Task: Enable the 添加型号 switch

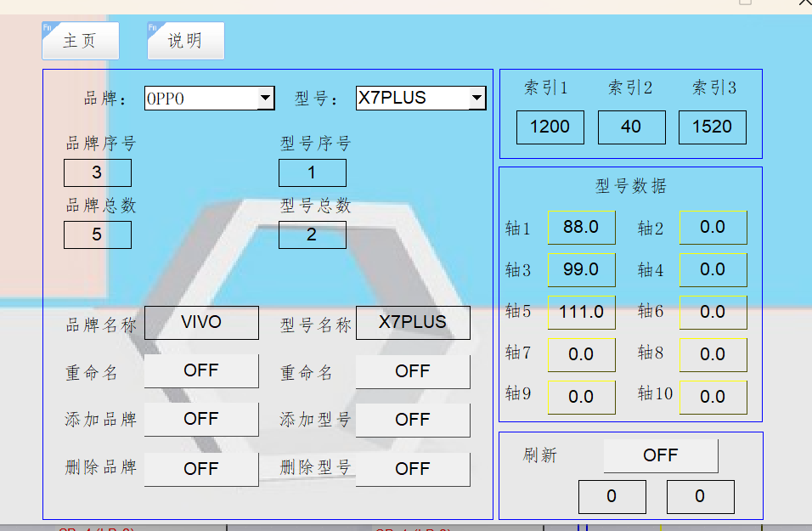Action: pos(413,420)
